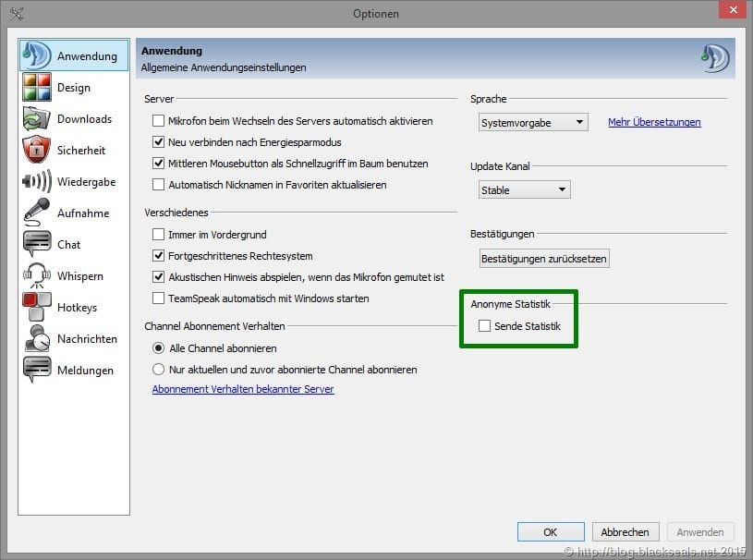Select Alle Channel abonnieren radio button
The image size is (753, 560).
[x=158, y=347]
